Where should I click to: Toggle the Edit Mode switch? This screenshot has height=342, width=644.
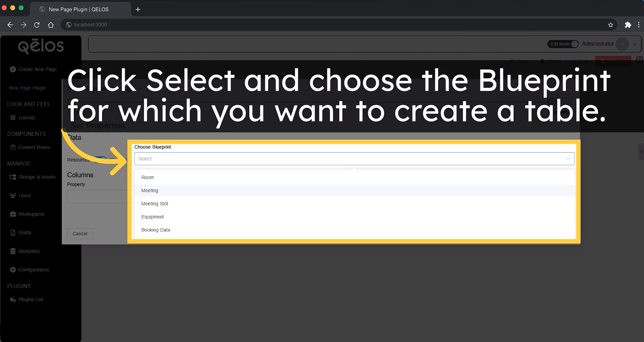(x=563, y=44)
